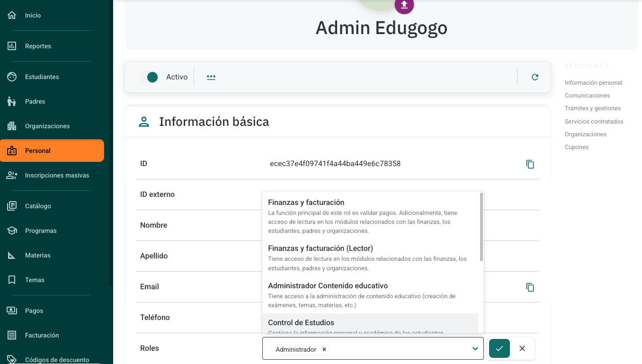
Task: Jump to Servicios contratados section link
Action: [594, 122]
